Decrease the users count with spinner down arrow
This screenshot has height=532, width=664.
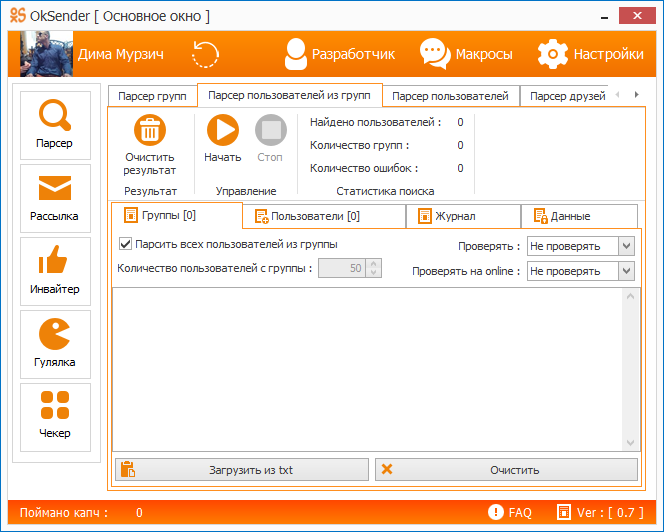[x=374, y=272]
